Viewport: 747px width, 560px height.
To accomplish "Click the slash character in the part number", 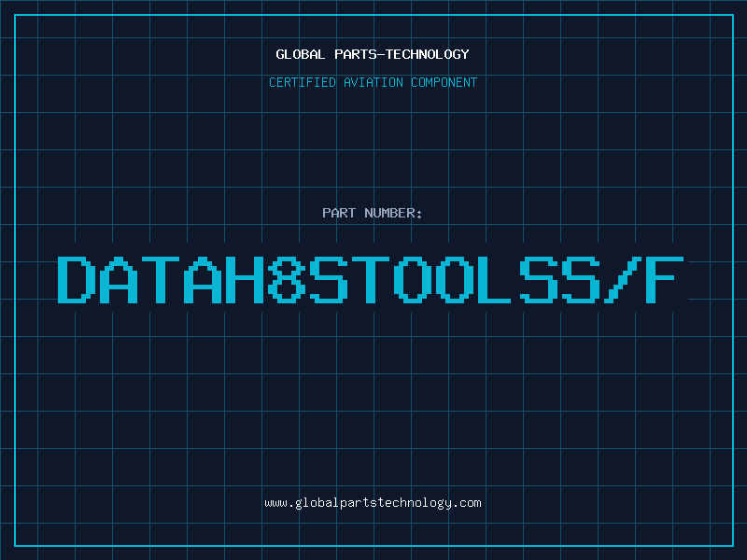I will (x=617, y=278).
